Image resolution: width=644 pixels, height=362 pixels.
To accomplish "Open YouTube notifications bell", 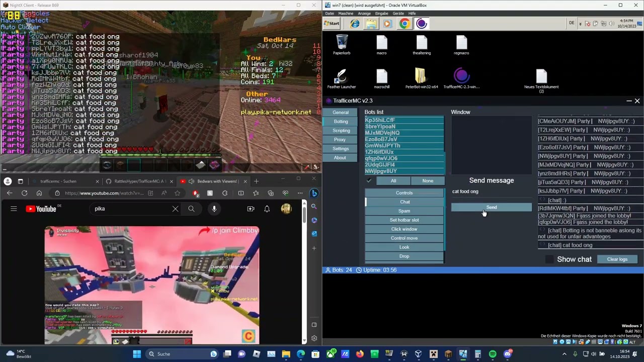I will tap(267, 209).
